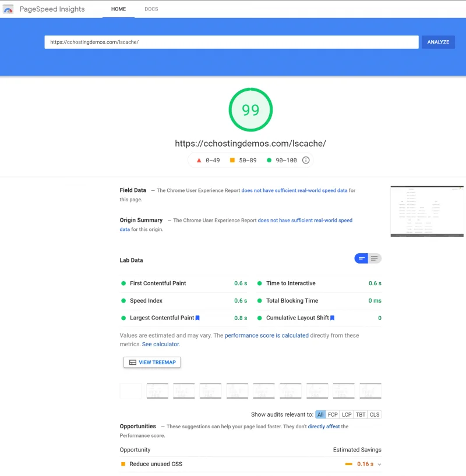Expand the Reduce unused CSS opportunity

[x=378, y=464]
